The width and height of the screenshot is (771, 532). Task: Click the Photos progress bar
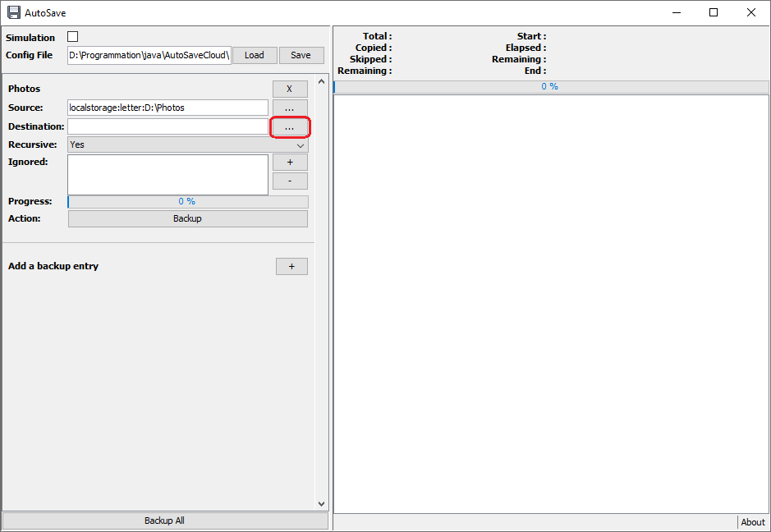tap(188, 202)
